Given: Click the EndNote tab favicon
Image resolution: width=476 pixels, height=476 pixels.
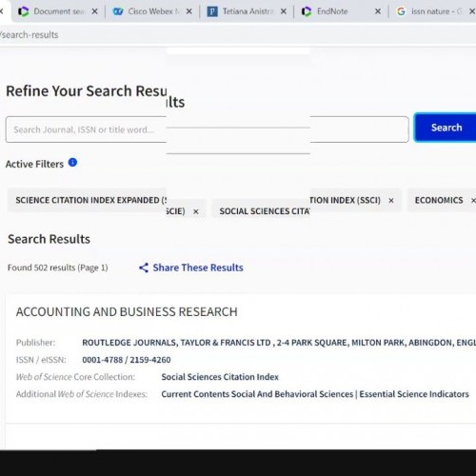Looking at the screenshot, I should (307, 11).
